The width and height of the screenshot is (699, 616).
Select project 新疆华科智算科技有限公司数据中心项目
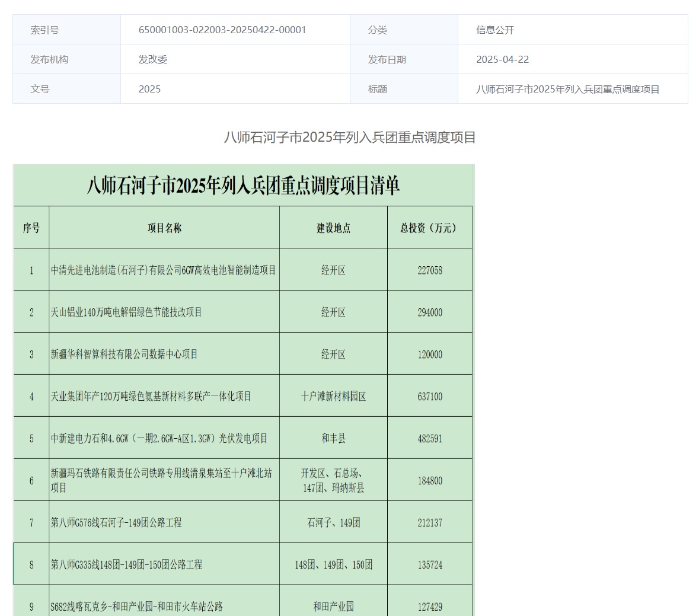tap(124, 355)
